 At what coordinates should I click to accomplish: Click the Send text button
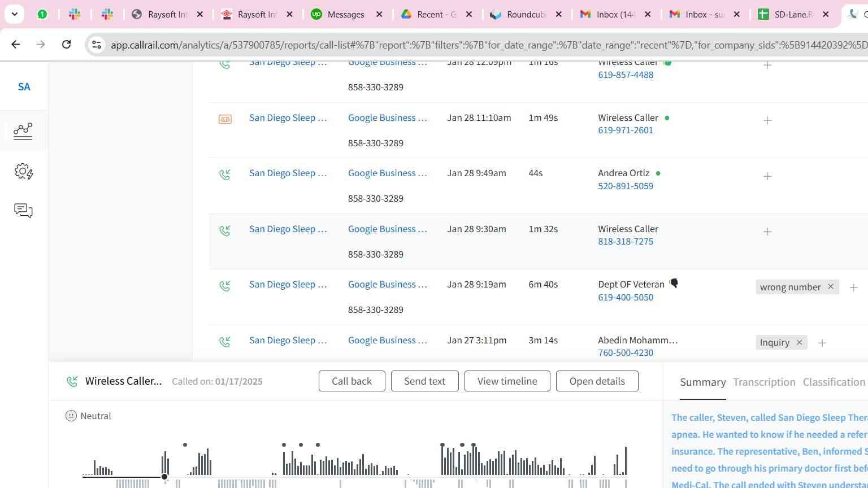424,381
